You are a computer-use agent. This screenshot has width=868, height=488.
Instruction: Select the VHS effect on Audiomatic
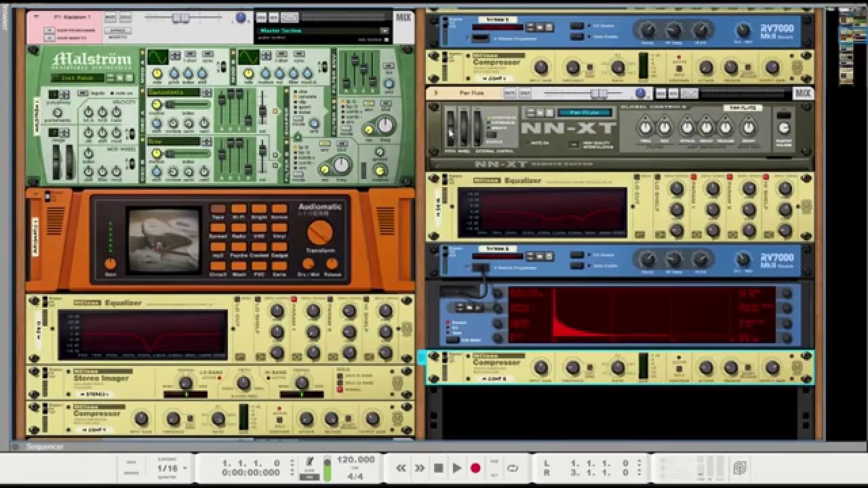pyautogui.click(x=258, y=228)
